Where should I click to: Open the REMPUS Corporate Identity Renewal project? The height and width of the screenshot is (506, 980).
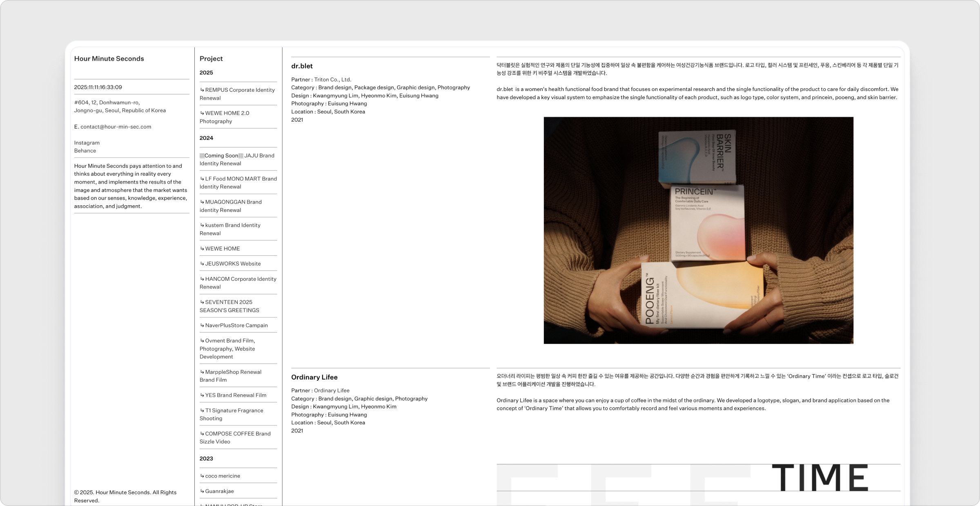(237, 94)
